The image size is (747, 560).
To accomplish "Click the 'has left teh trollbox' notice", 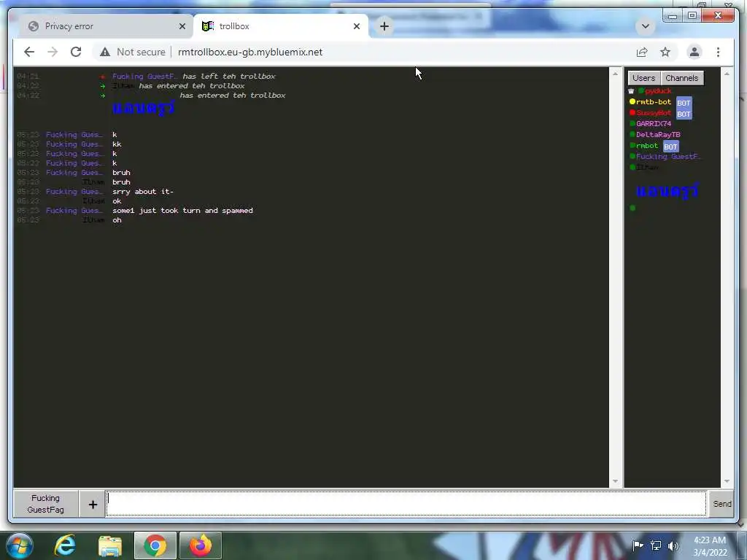I will [228, 76].
